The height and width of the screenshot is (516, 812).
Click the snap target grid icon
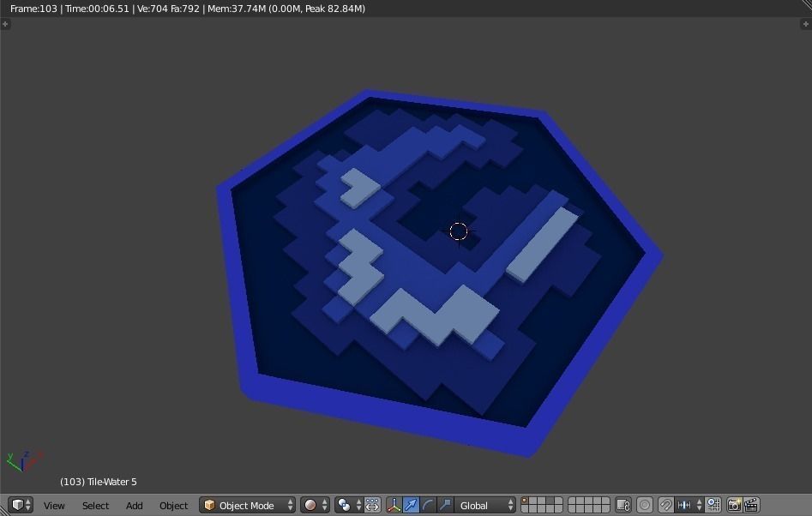pyautogui.click(x=713, y=505)
